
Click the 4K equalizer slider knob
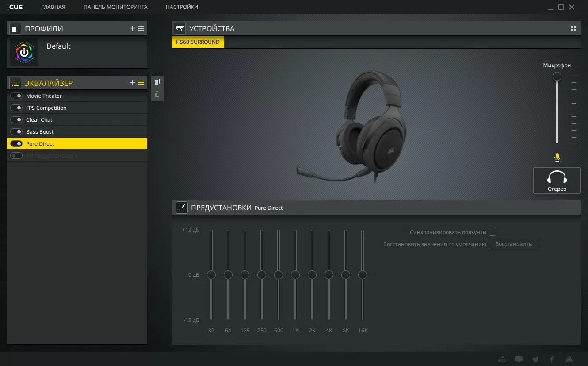[329, 275]
